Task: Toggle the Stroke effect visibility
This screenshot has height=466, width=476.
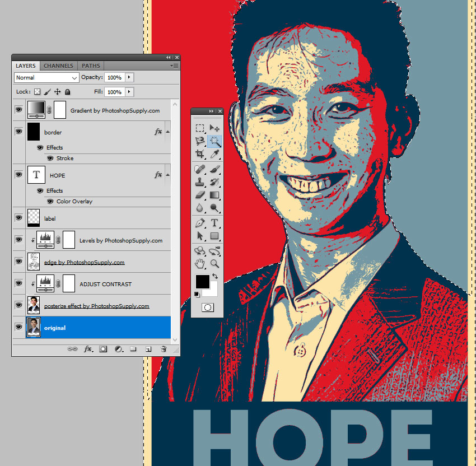Action: (x=50, y=158)
